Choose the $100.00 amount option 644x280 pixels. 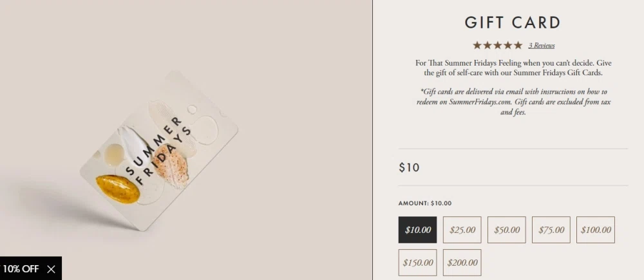click(x=596, y=230)
